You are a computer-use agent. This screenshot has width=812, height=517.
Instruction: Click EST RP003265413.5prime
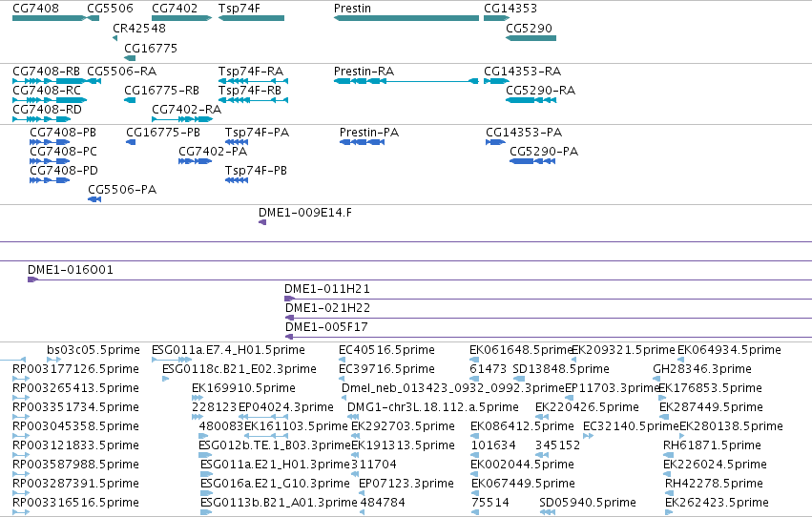tap(21, 398)
